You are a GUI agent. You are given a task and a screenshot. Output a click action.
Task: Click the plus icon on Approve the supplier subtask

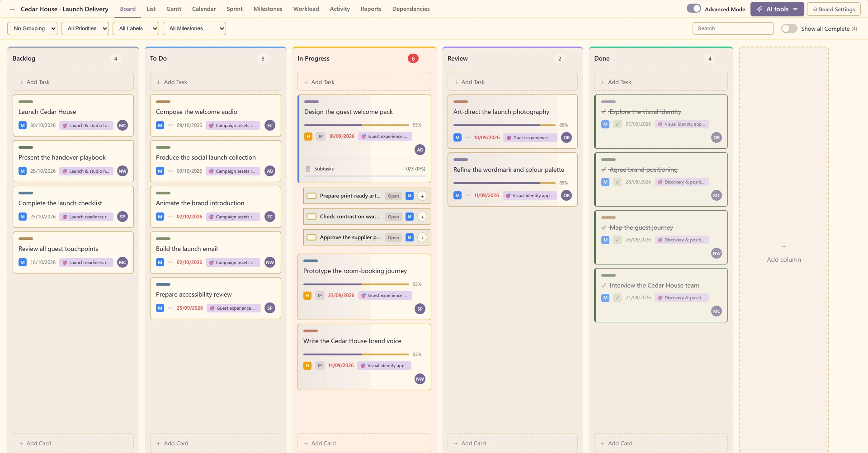click(x=422, y=238)
